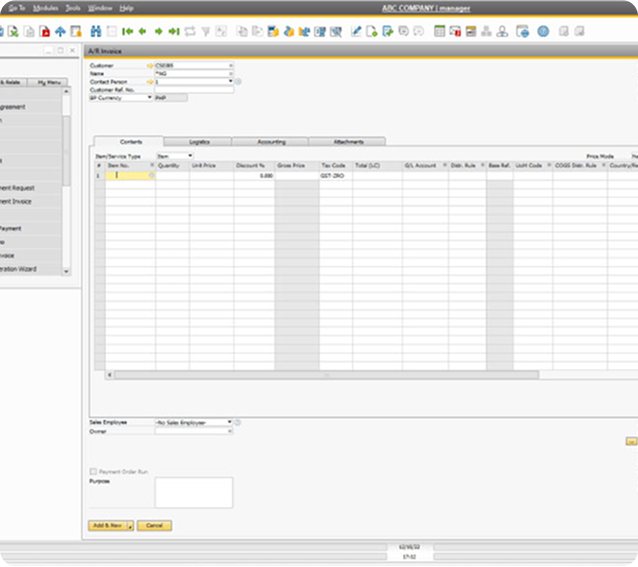Click into the Purpose text box
This screenshot has width=638, height=567.
pyautogui.click(x=193, y=492)
